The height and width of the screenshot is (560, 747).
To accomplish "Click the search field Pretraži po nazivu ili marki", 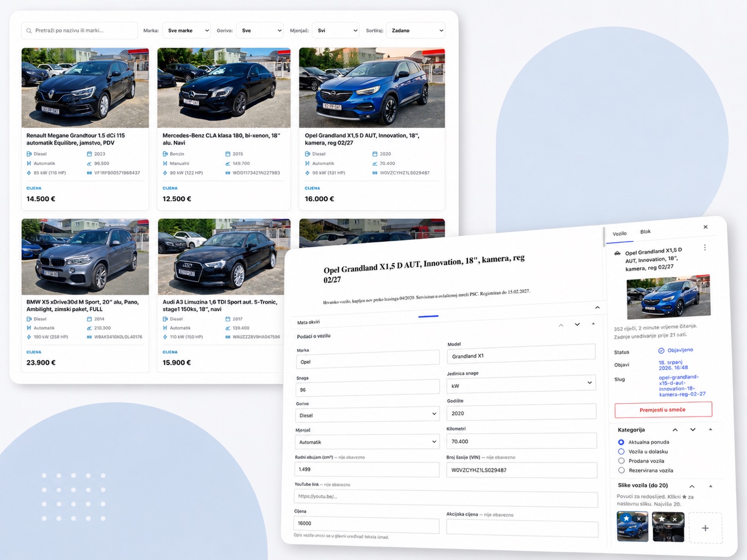I will (x=80, y=31).
